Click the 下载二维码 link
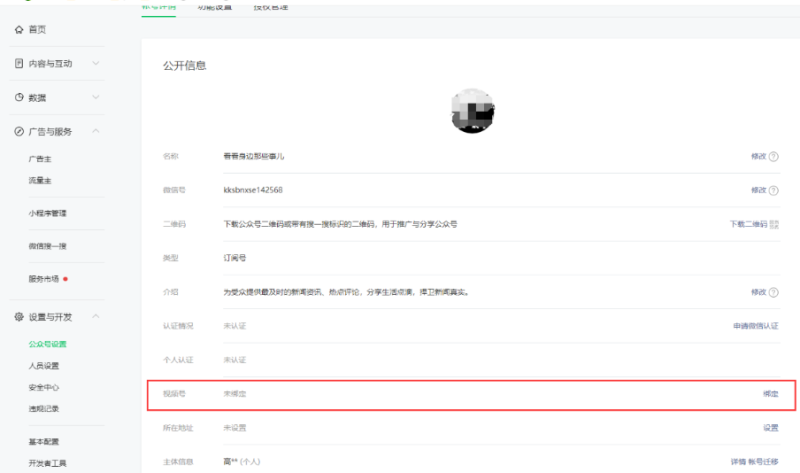800x473 pixels. coord(748,225)
